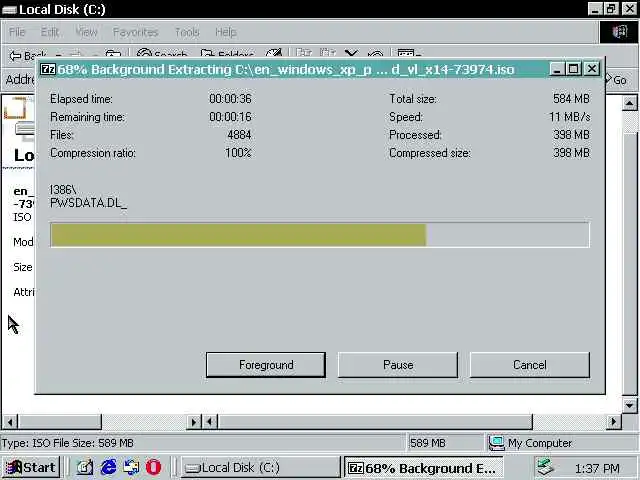Click the 1:37 PM clock
The width and height of the screenshot is (640, 480).
(597, 469)
